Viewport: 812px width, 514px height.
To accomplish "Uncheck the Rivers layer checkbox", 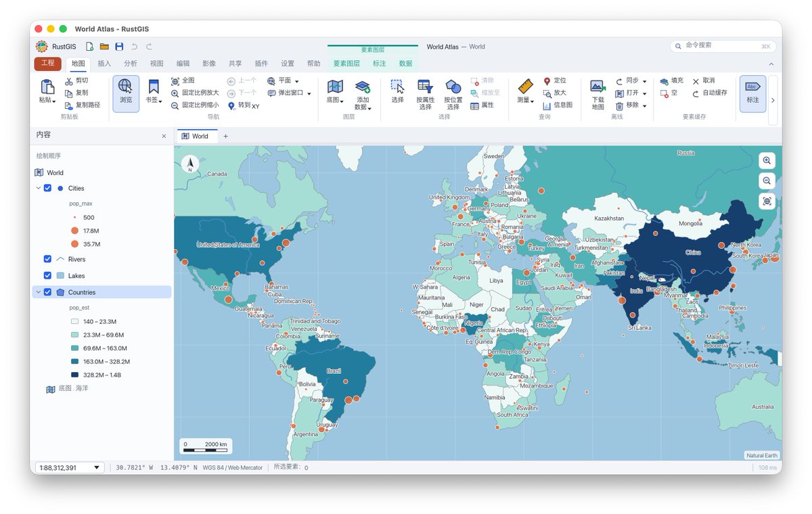I will (x=47, y=259).
